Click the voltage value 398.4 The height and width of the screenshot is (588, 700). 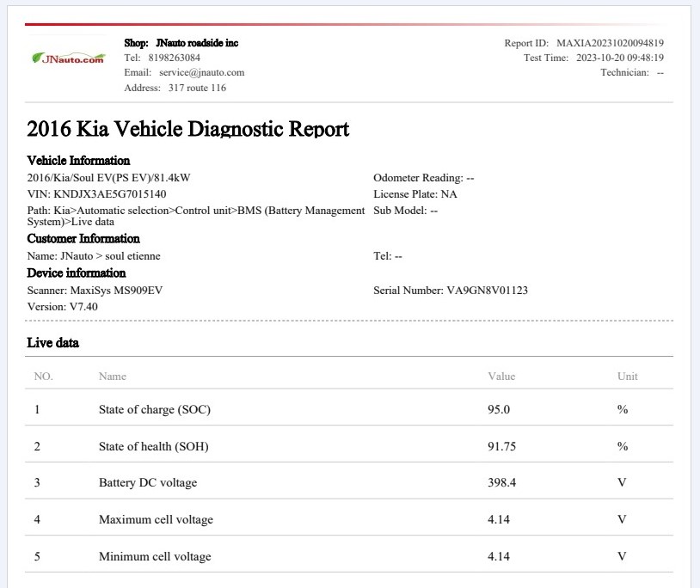[502, 483]
